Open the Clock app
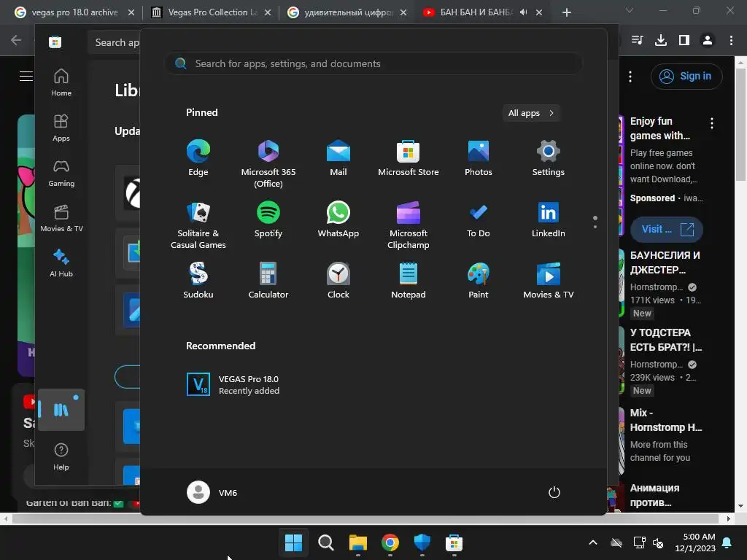Screen dimensions: 747x560 [x=338, y=281]
